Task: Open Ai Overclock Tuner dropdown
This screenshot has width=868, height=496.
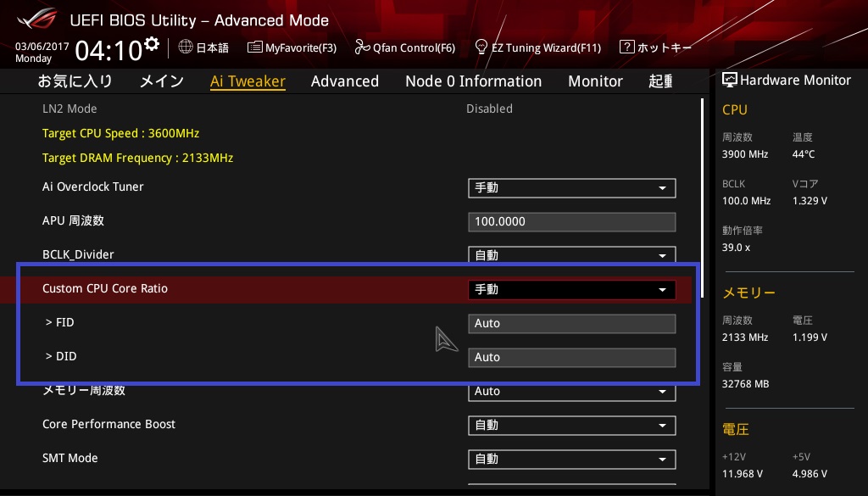Action: pyautogui.click(x=572, y=187)
